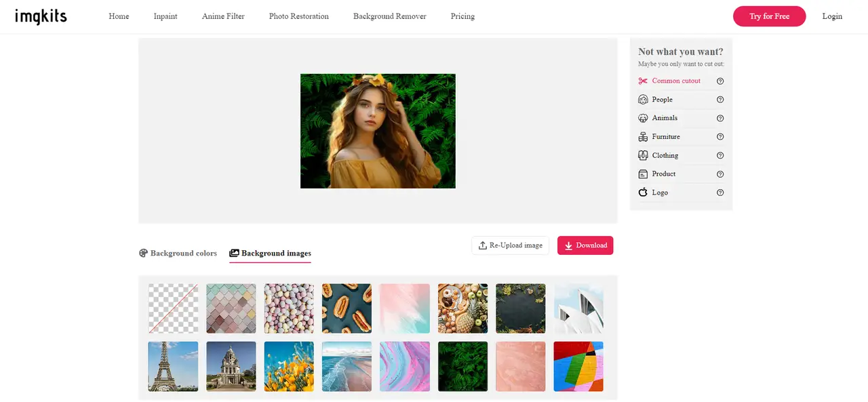
Task: Switch to Background colors tab
Action: pyautogui.click(x=178, y=254)
